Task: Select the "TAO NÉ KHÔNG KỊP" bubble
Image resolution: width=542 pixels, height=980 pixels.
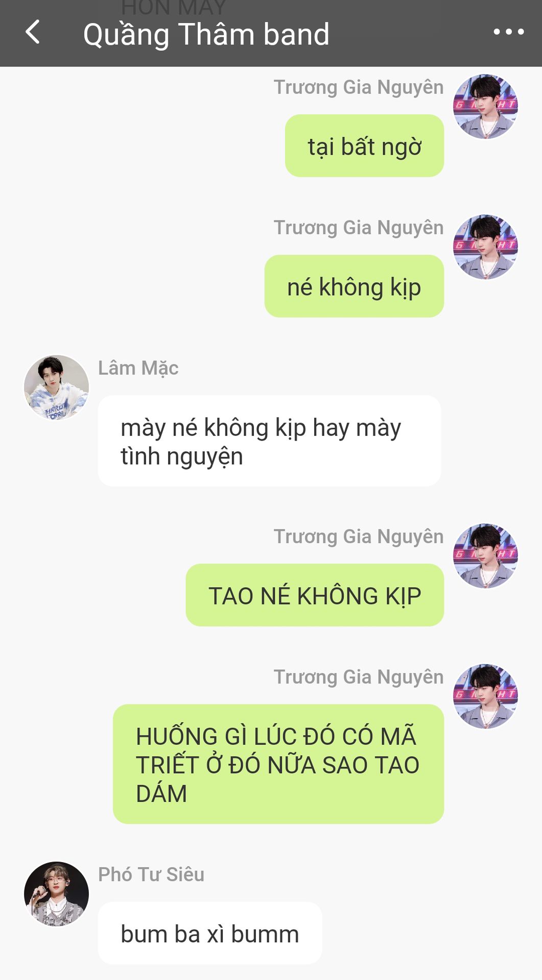Action: point(315,595)
